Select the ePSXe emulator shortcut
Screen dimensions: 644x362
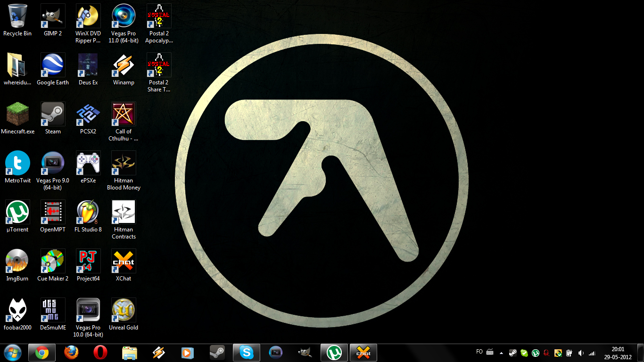(x=88, y=168)
